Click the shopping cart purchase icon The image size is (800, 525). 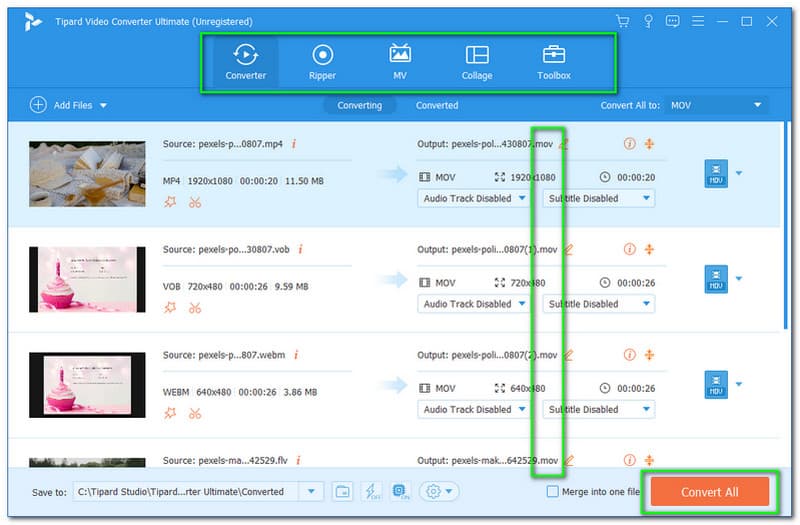coord(623,21)
